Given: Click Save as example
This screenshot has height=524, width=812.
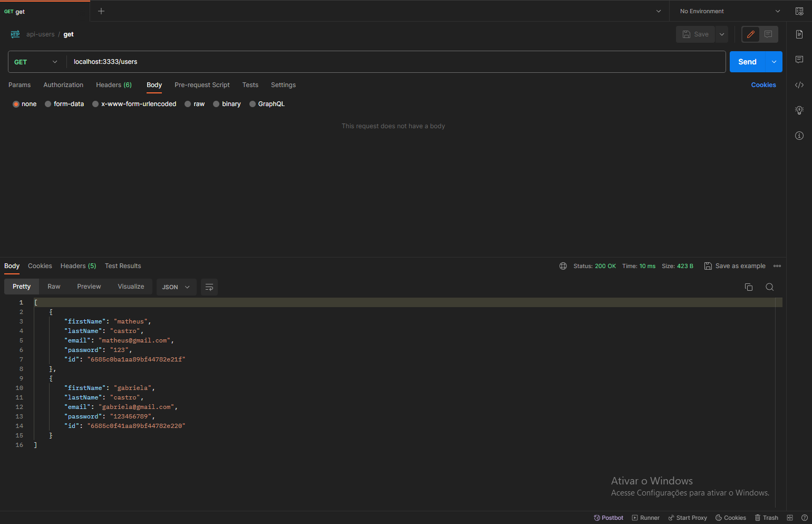Looking at the screenshot, I should (x=735, y=266).
